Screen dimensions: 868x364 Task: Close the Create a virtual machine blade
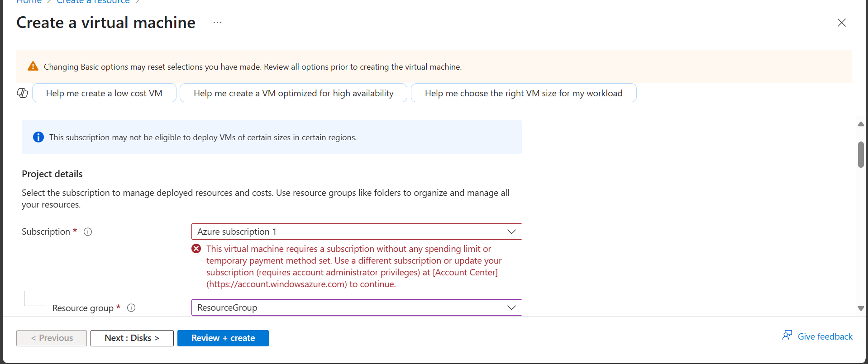tap(841, 23)
